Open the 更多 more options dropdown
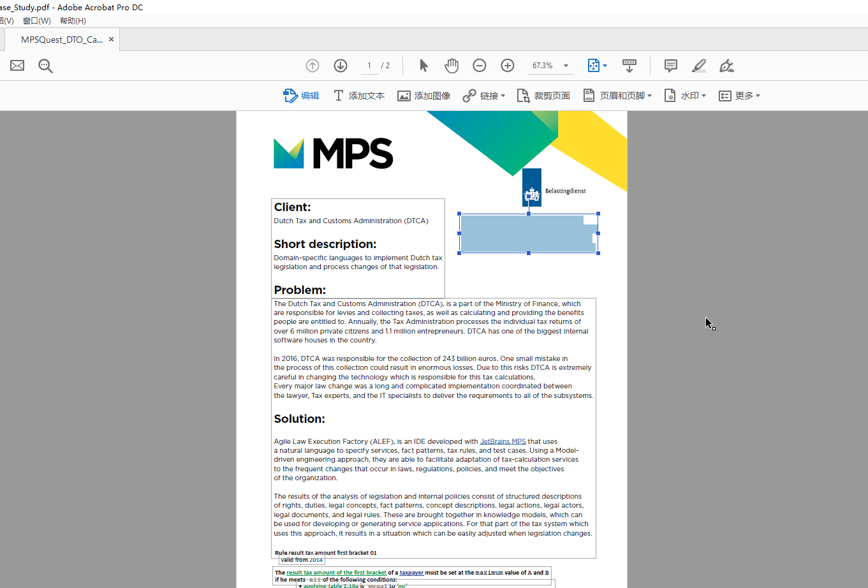 (x=740, y=96)
